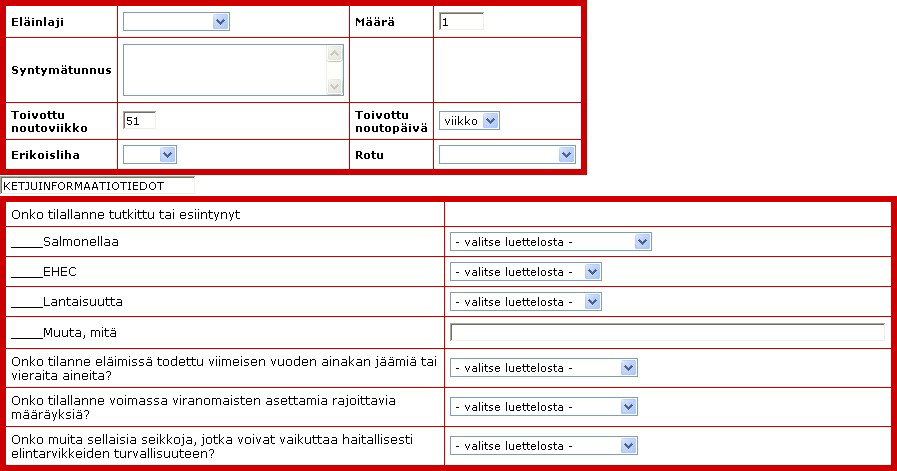Click the Onko tilallanne tutkittu tai esiintynyt text
The height and width of the screenshot is (471, 897).
pos(125,215)
